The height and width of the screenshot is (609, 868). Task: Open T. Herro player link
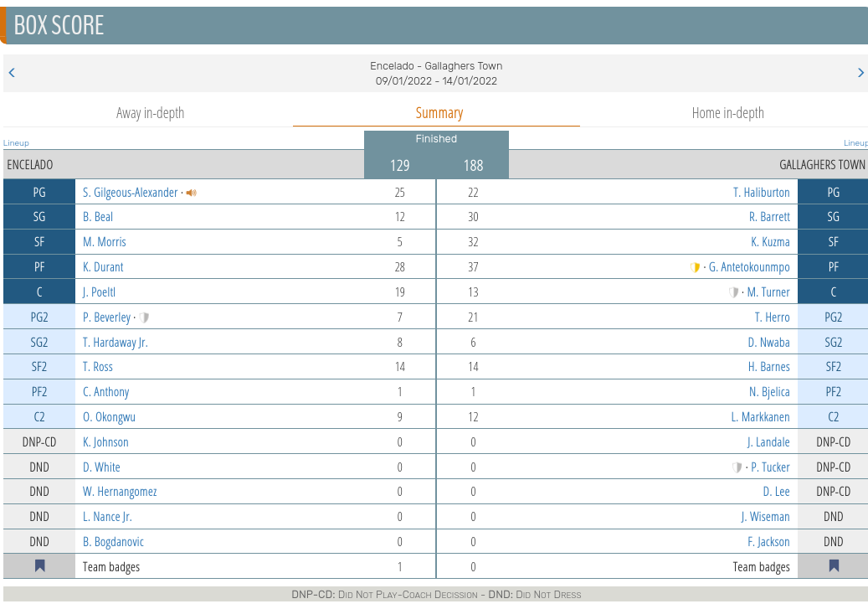click(773, 317)
